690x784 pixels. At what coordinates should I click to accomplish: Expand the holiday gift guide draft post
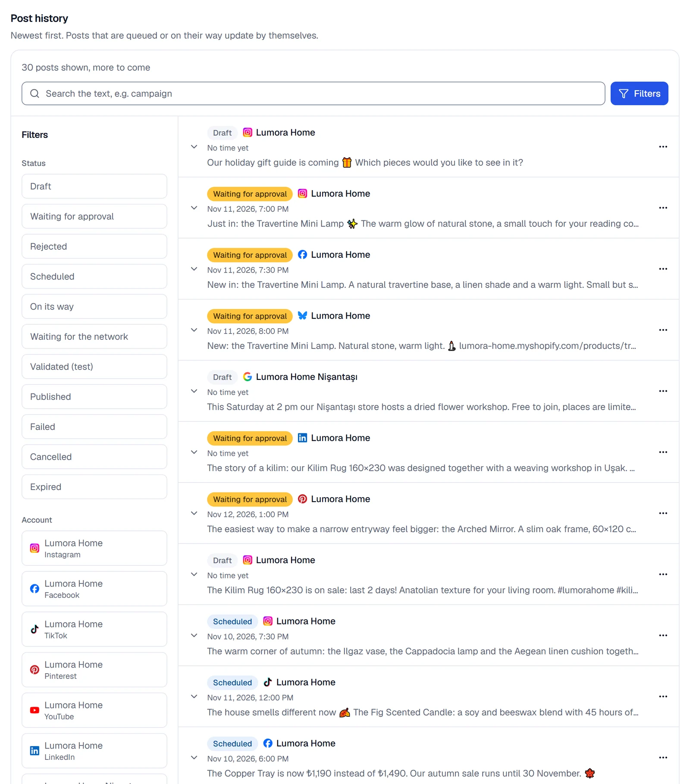click(194, 147)
